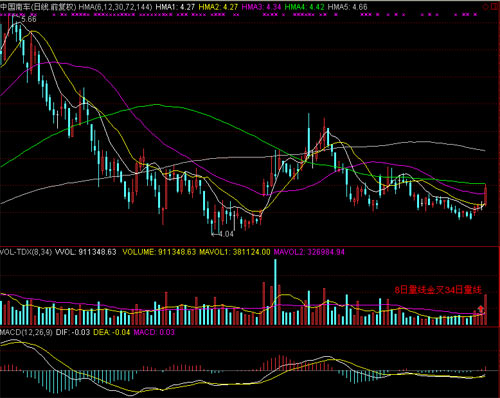Select the VVOL: 911348.63 readout
500x398 pixels.
(86, 252)
